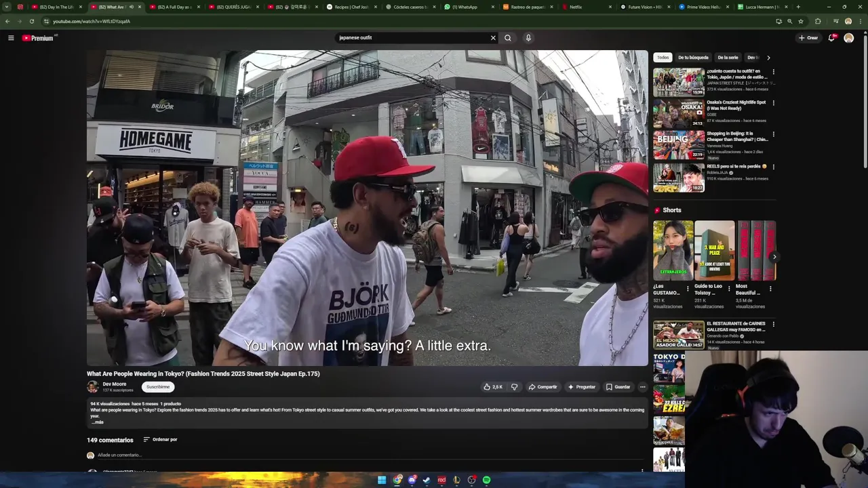Open the '¿Les GUSTAMO...' short
Screen dimensions: 868x488
pos(673,251)
